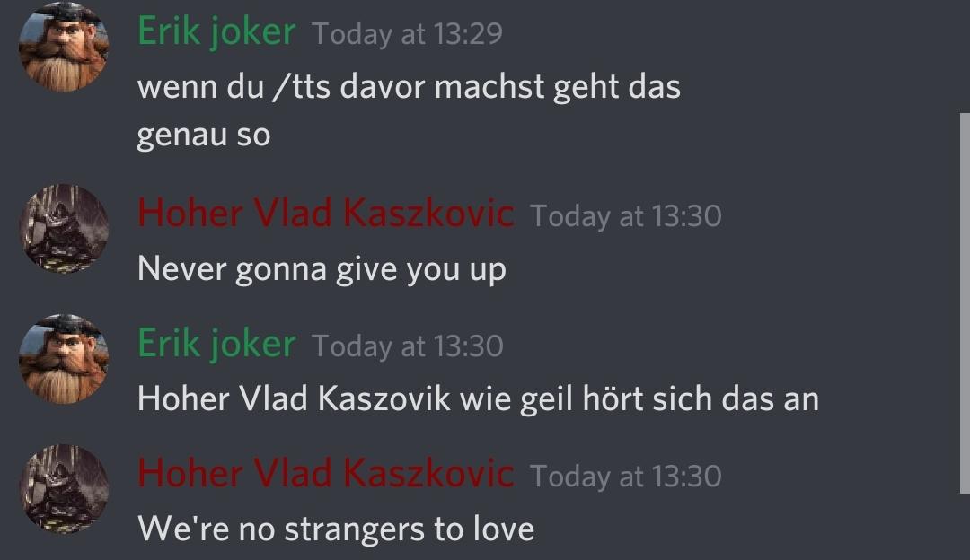The width and height of the screenshot is (970, 560).
Task: Click the 13:30 timestamp next to Erik joker
Action: pos(407,346)
